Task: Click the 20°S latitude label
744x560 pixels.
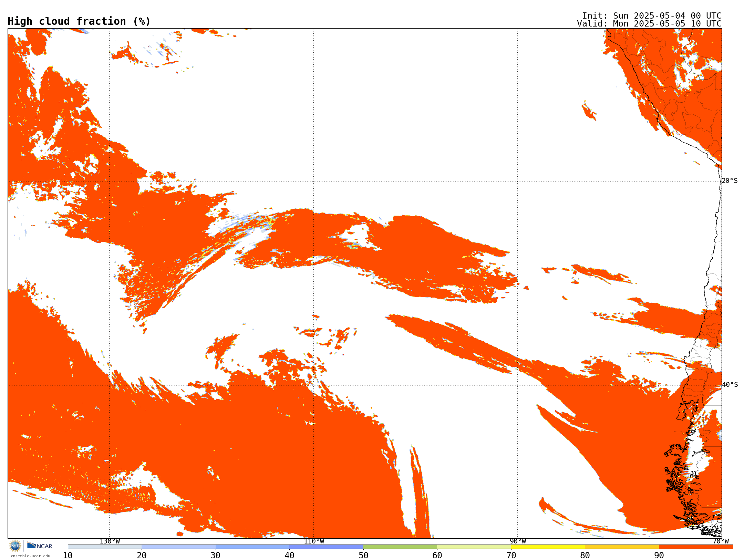Action: [x=730, y=181]
